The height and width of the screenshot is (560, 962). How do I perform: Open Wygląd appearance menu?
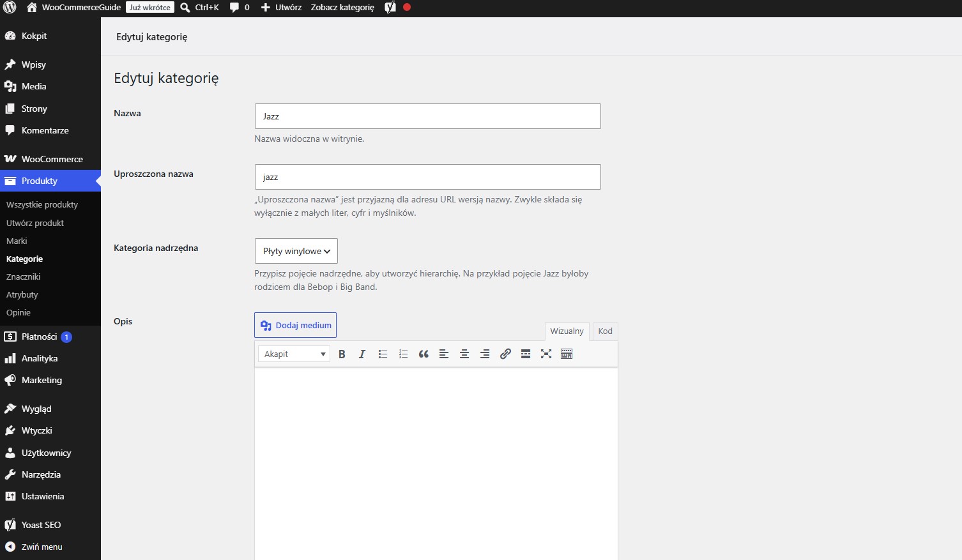pyautogui.click(x=50, y=409)
